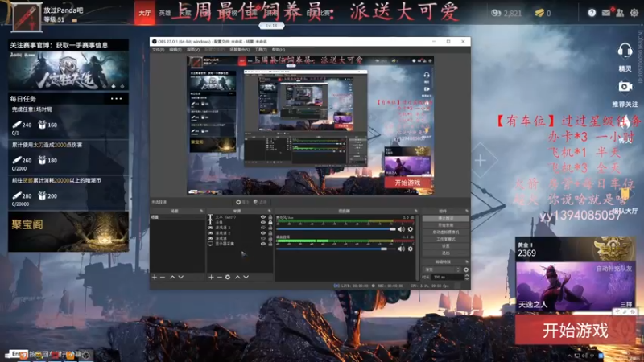Move selected source up with up chevron
The height and width of the screenshot is (362, 644).
tap(237, 277)
